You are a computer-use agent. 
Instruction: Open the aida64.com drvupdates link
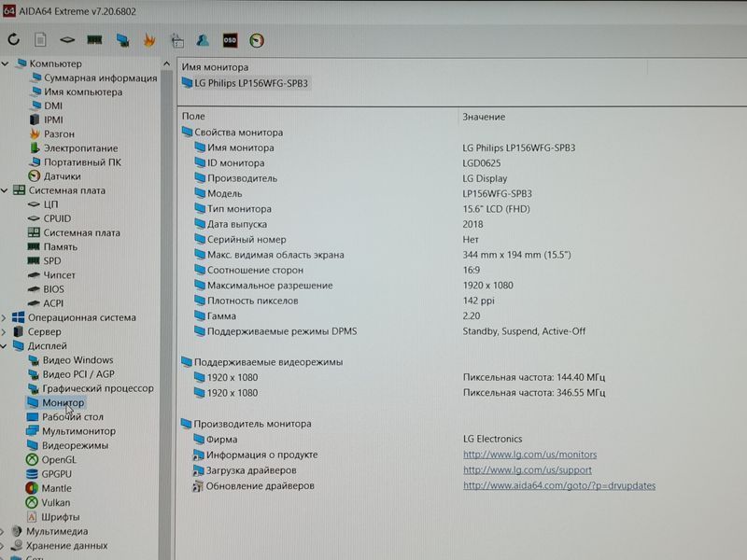(x=559, y=485)
